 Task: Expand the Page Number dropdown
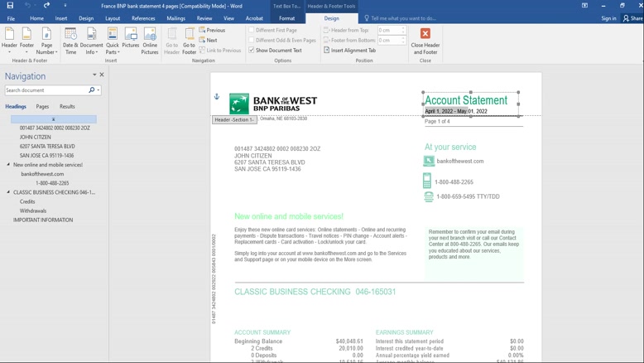pos(46,41)
